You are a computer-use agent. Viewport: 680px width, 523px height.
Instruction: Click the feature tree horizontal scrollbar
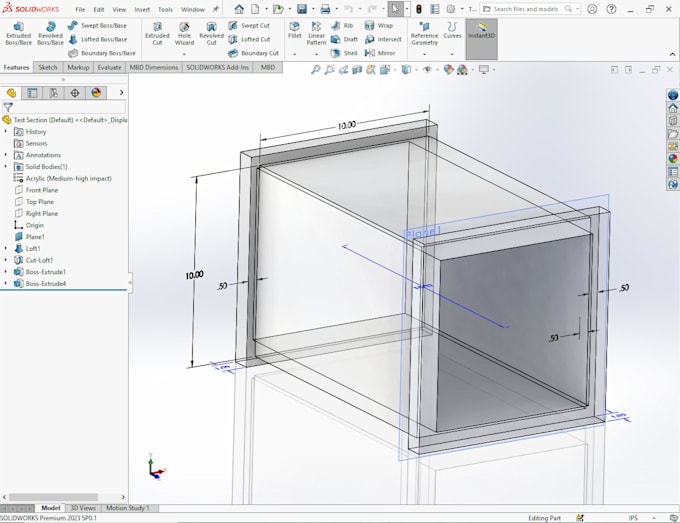pos(53,497)
